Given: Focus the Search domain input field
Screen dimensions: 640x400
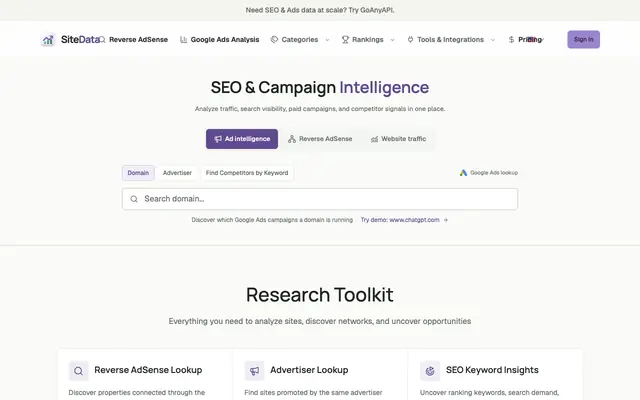Looking at the screenshot, I should click(x=320, y=199).
